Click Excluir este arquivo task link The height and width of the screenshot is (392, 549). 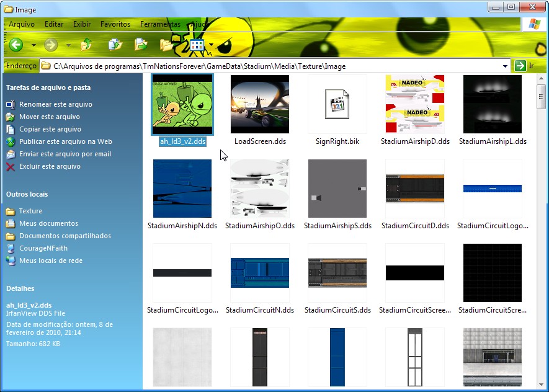pyautogui.click(x=50, y=166)
